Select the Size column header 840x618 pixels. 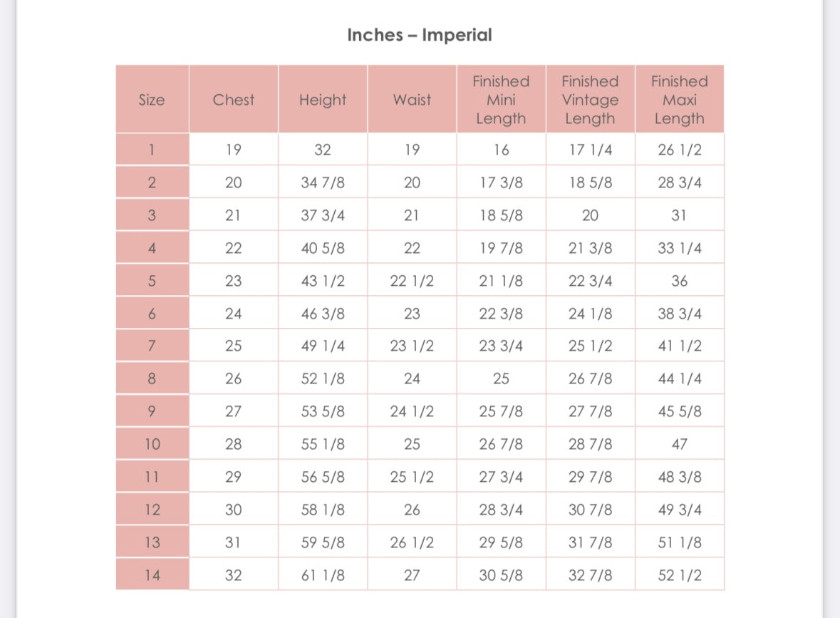152,100
